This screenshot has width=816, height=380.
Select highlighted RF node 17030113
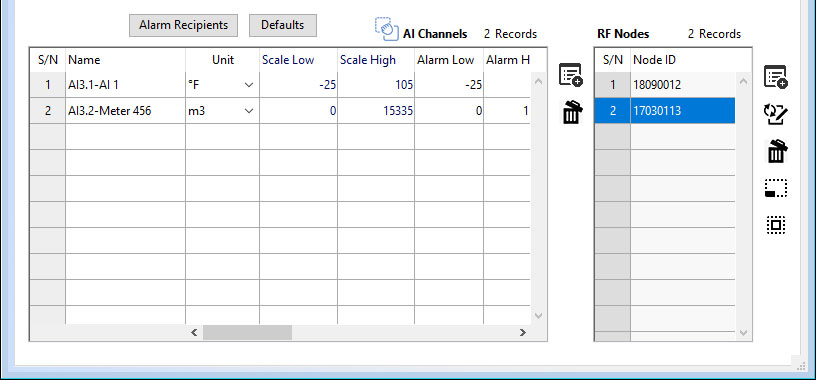pyautogui.click(x=683, y=111)
